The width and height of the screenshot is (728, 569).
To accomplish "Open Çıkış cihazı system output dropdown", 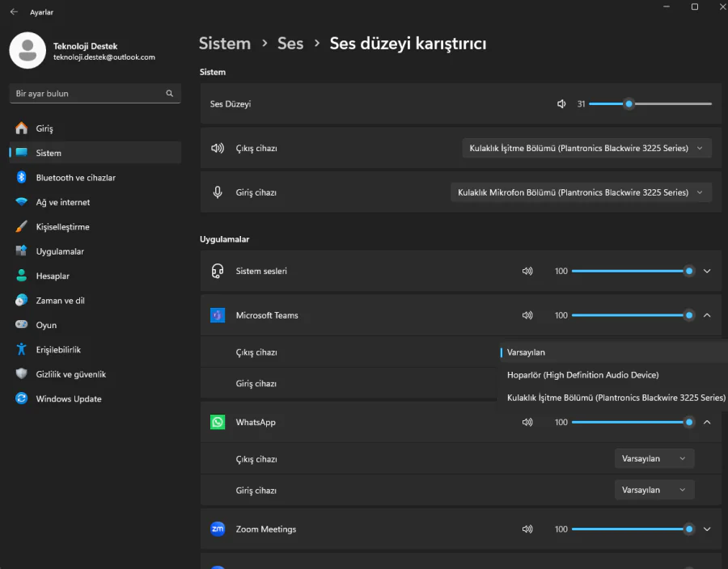I will (586, 149).
